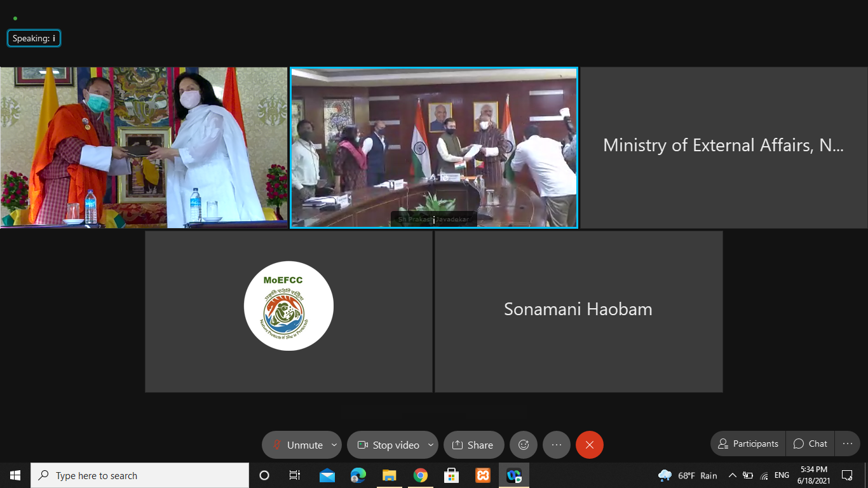868x488 pixels.
Task: Open audio options arrow beside Unmute
Action: (334, 445)
